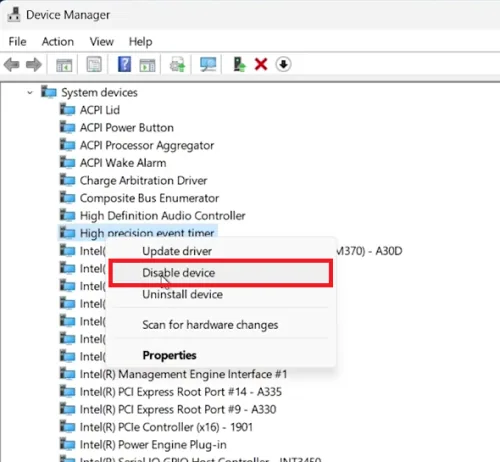Screen dimensions: 500x462
Task: Choose Uninstall device from context menu
Action: pos(220,294)
